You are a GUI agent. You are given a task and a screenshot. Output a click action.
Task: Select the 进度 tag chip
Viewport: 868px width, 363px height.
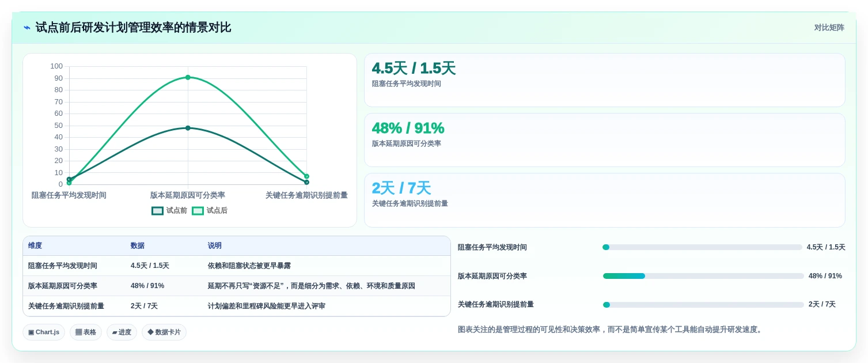coord(122,332)
